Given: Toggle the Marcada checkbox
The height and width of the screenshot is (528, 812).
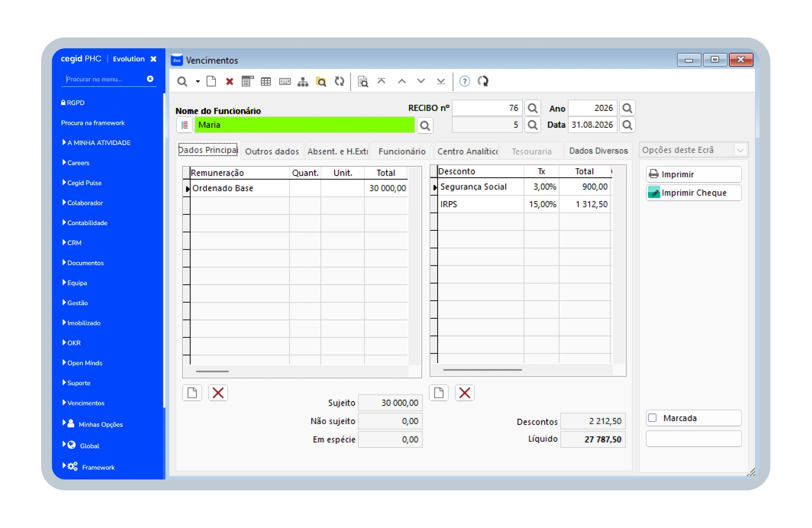Looking at the screenshot, I should (652, 417).
